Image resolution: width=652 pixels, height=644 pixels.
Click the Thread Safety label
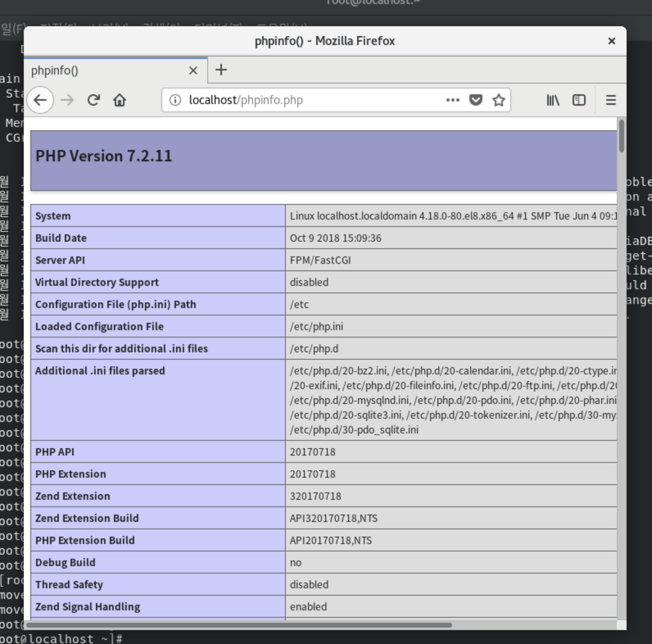pyautogui.click(x=69, y=585)
